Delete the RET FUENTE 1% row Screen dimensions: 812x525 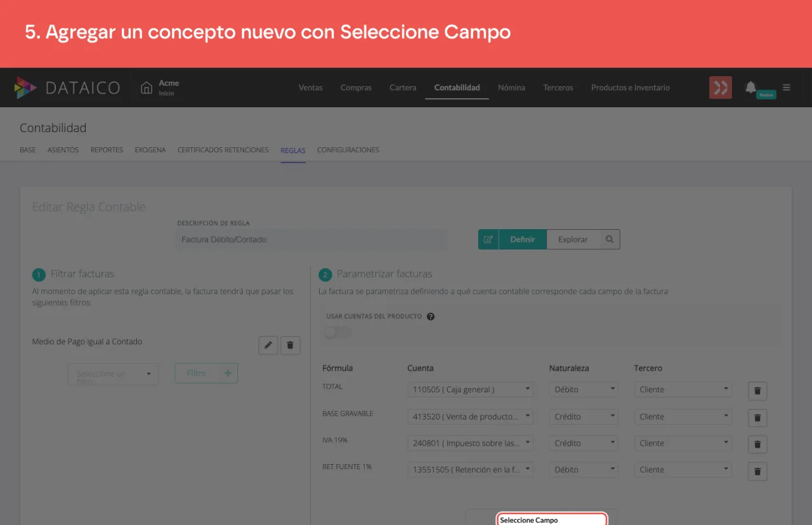(757, 471)
